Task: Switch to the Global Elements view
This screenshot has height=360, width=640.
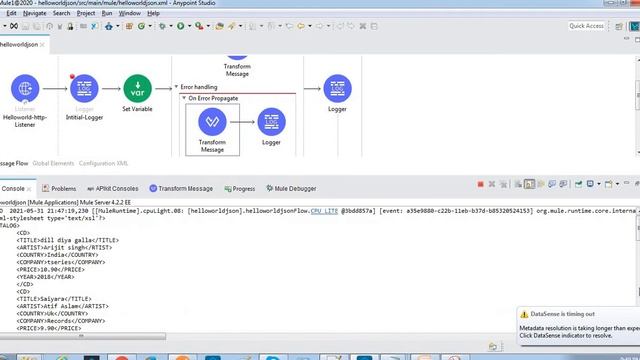Action: click(53, 163)
